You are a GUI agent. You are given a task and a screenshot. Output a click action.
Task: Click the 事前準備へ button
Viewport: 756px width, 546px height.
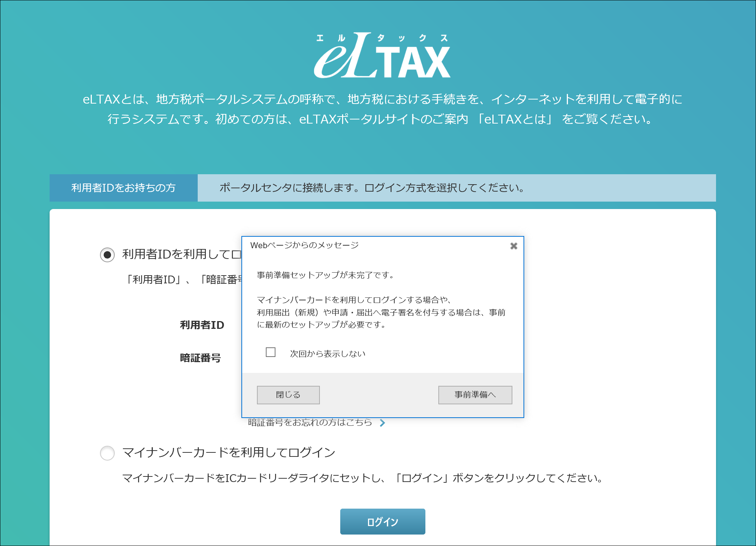(475, 395)
